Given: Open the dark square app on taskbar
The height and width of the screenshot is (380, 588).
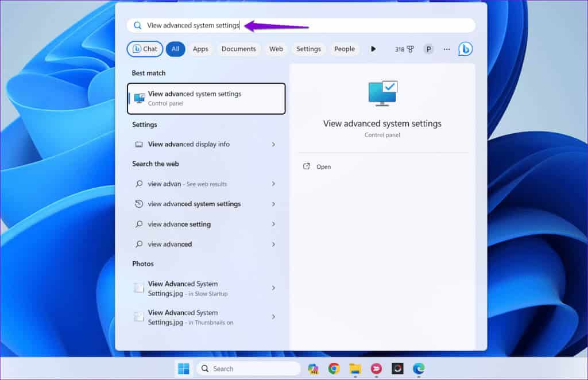Looking at the screenshot, I should [x=397, y=369].
